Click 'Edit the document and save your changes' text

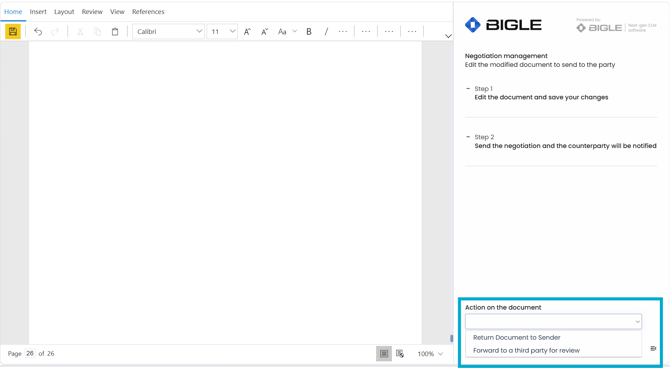tap(541, 97)
